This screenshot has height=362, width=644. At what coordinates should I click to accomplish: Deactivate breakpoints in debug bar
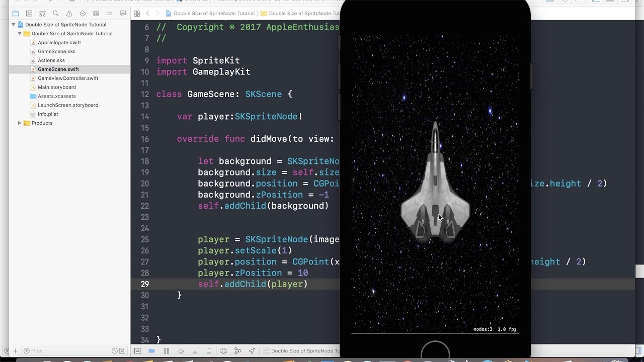152,351
